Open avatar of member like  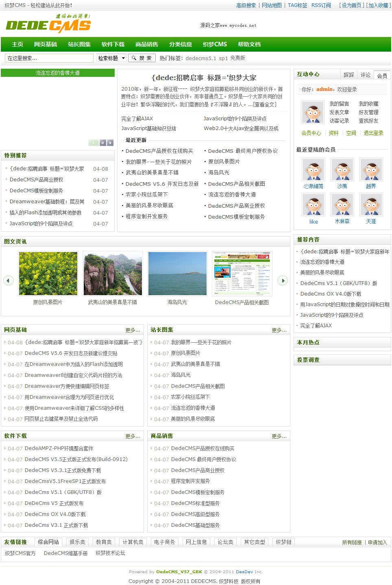tap(313, 204)
